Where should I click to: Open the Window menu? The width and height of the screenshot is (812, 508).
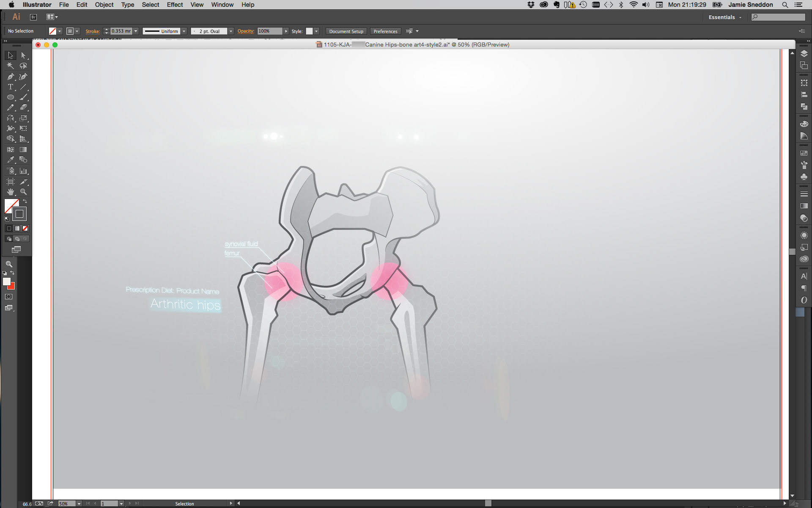pos(222,5)
